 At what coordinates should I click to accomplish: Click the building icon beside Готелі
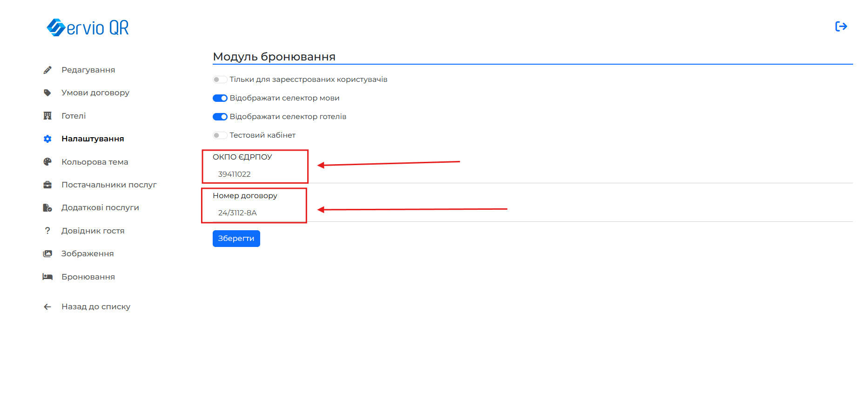(x=47, y=116)
